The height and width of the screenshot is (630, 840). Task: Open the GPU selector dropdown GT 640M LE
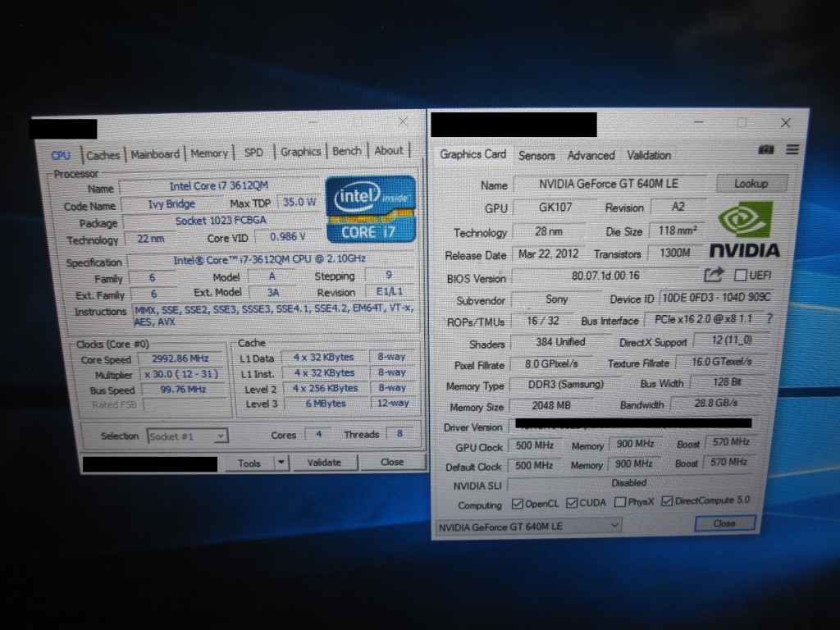tap(528, 526)
